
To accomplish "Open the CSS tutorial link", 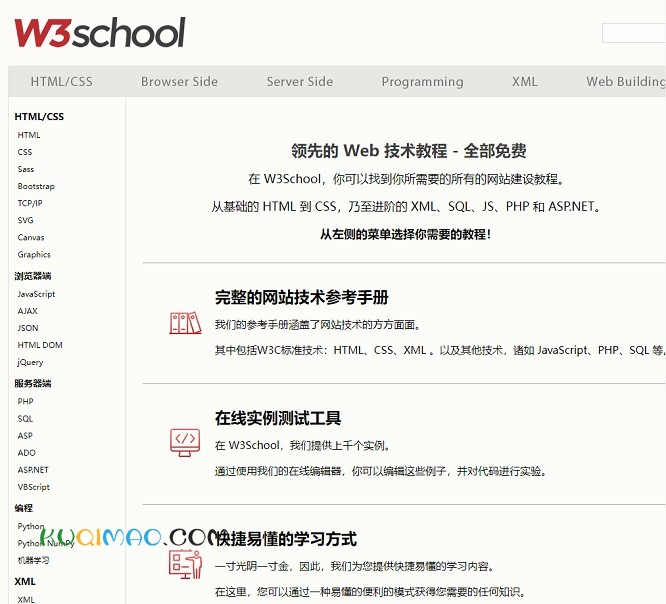I will click(x=25, y=152).
